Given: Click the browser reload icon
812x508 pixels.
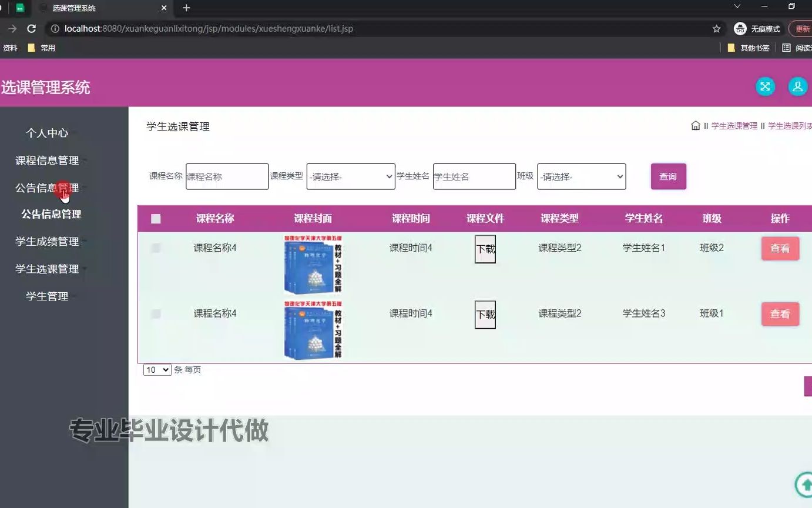Looking at the screenshot, I should point(32,28).
